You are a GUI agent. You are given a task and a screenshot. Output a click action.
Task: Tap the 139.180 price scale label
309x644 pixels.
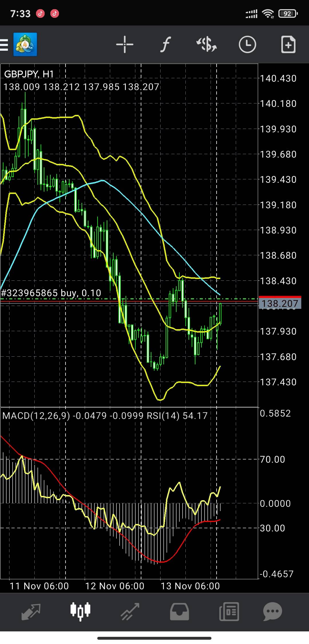click(278, 205)
